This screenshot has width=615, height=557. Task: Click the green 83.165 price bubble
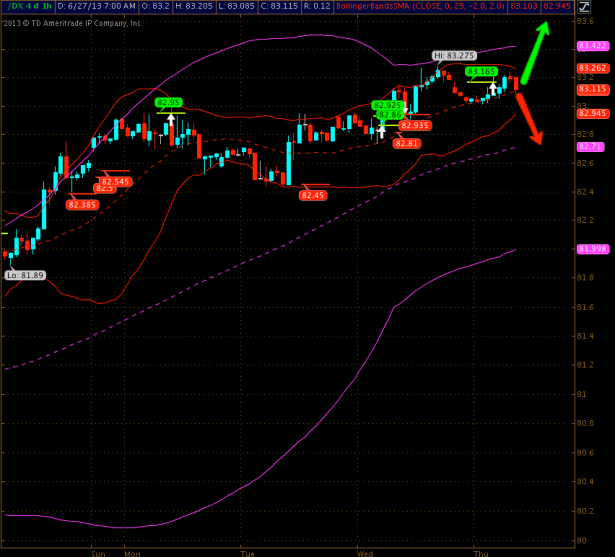pos(482,71)
